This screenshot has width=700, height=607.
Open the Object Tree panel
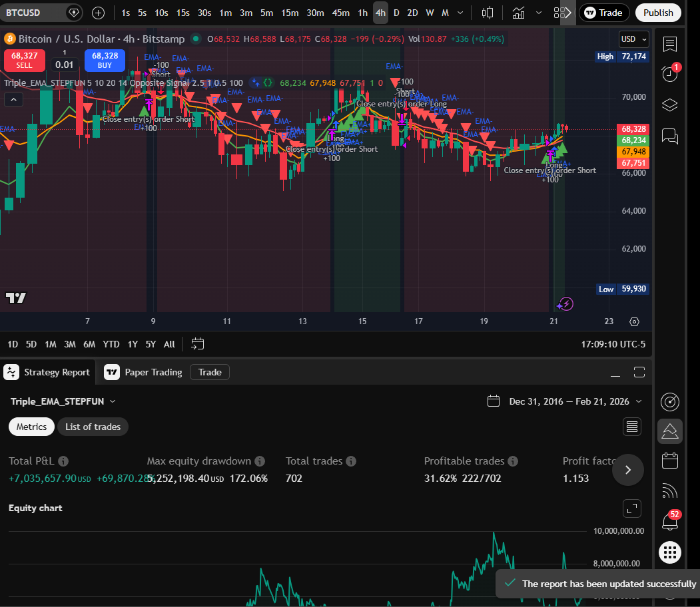(670, 105)
